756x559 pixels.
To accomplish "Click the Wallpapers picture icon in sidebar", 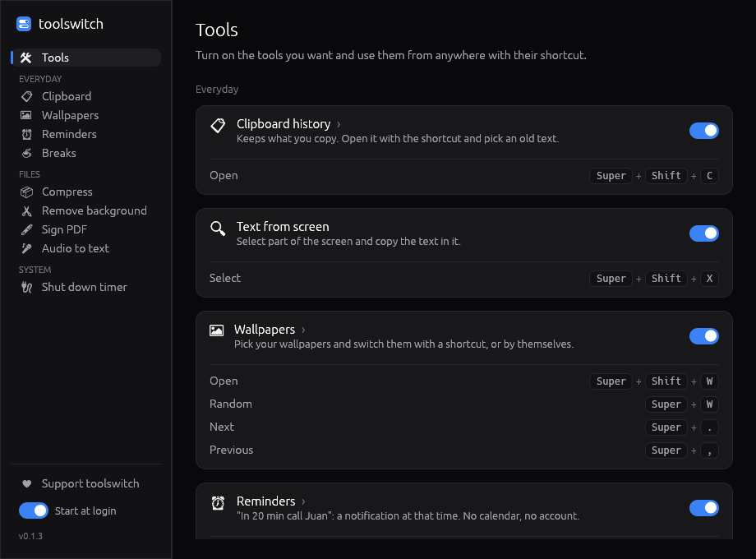I will coord(26,115).
